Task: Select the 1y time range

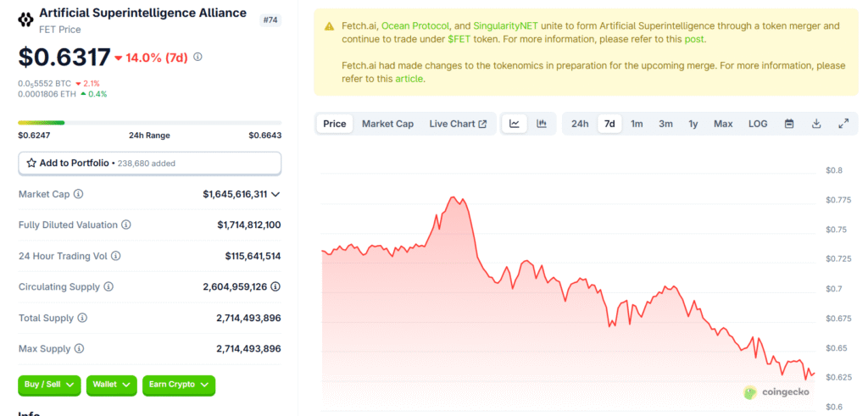Action: point(693,124)
